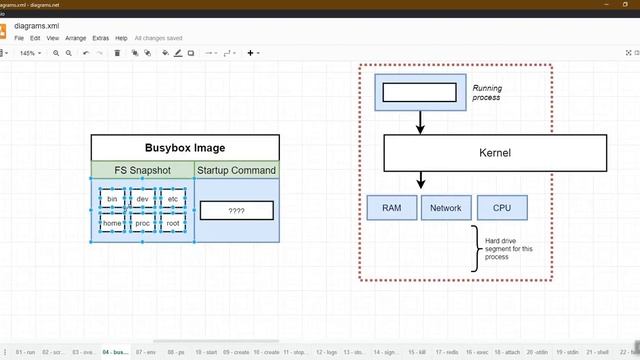The width and height of the screenshot is (640, 360).
Task: Open the waypoints style dropdown
Action: [x=229, y=53]
